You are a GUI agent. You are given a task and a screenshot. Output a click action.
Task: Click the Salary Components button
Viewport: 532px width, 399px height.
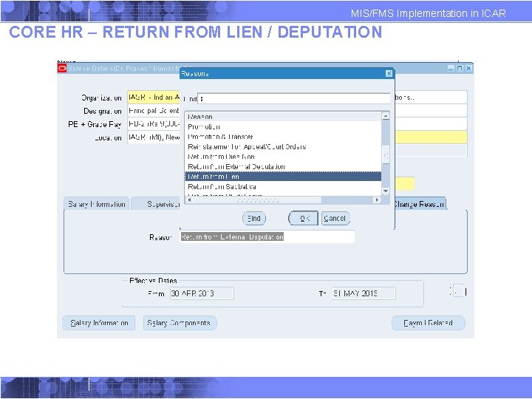180,323
